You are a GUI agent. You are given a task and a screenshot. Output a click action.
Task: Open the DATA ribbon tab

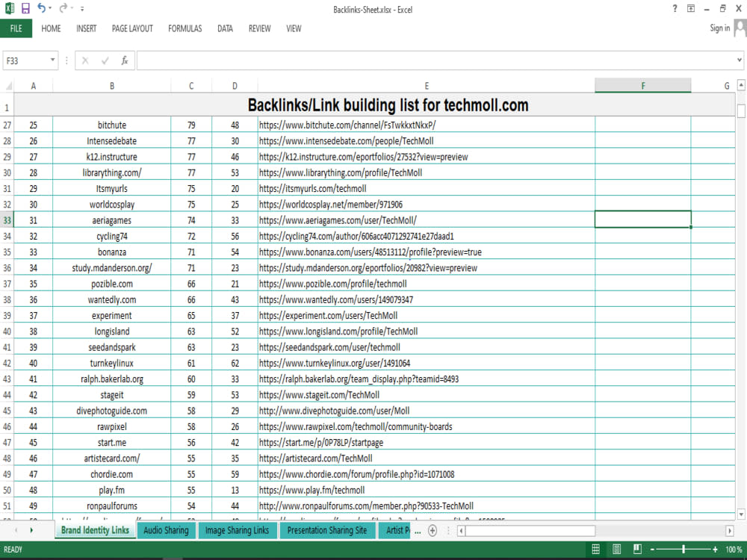[226, 28]
